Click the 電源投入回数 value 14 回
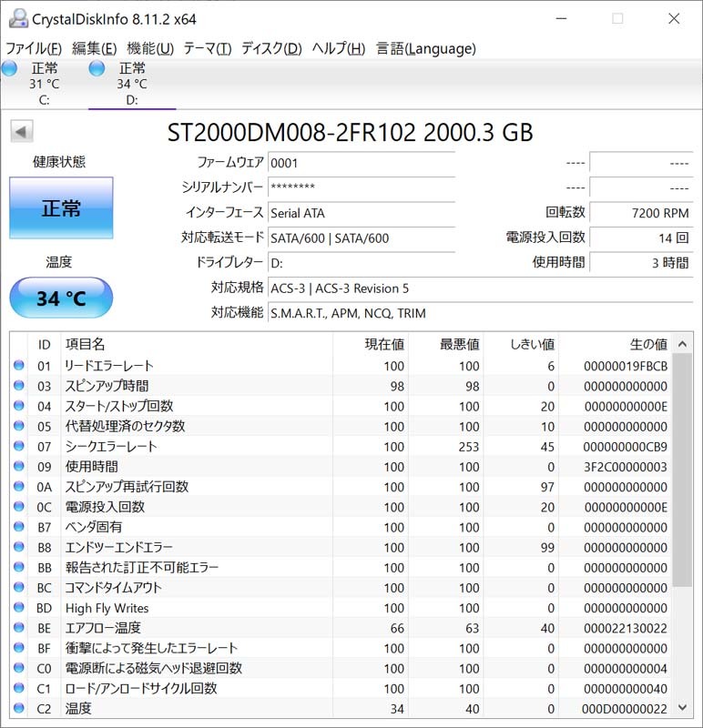 click(641, 238)
